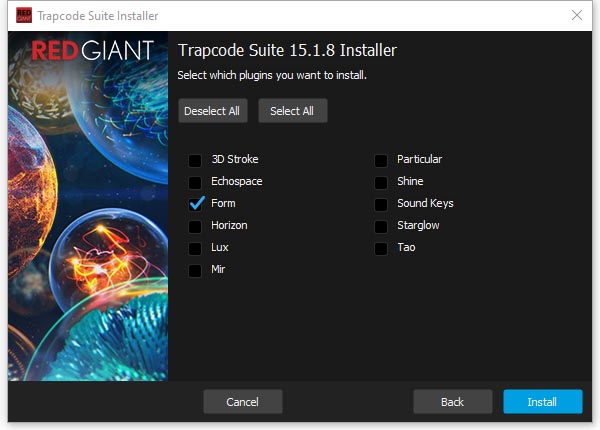Cancel the Trapcode installation
Viewport: 600px width, 430px height.
tap(243, 402)
